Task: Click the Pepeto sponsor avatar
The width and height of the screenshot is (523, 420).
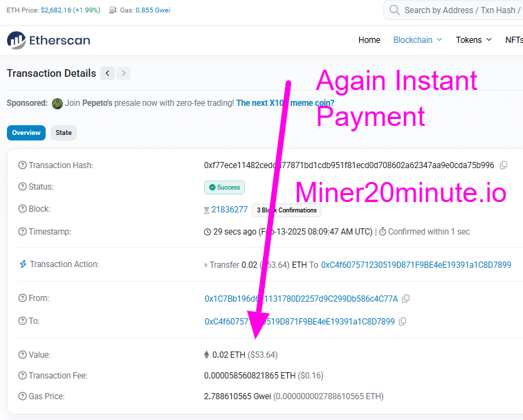Action: pos(57,103)
